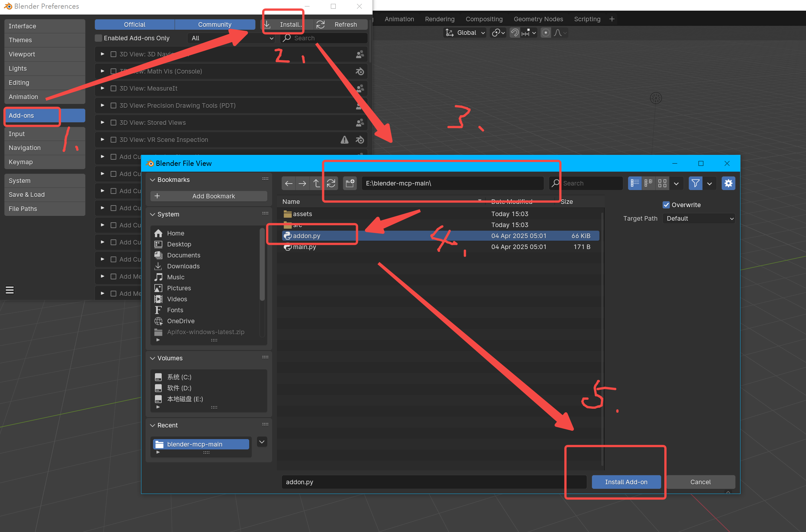Enable the 3D View: MeasureIt add-on checkbox

click(114, 88)
